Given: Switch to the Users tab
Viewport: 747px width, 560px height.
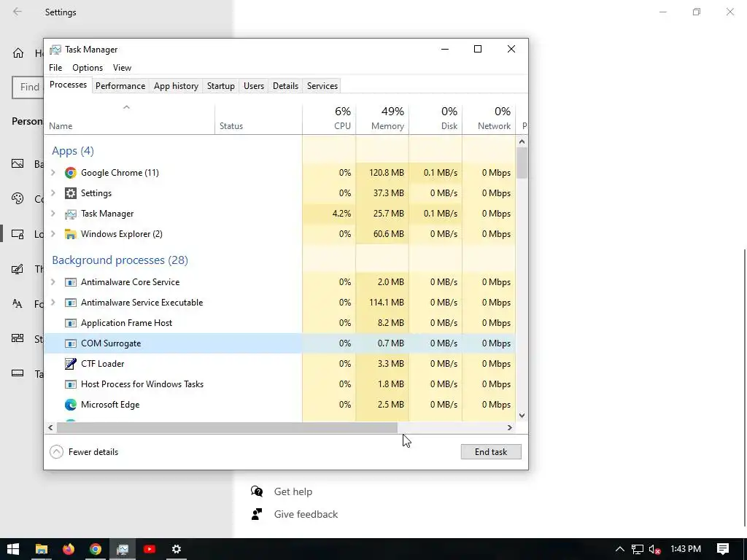Looking at the screenshot, I should click(x=253, y=86).
